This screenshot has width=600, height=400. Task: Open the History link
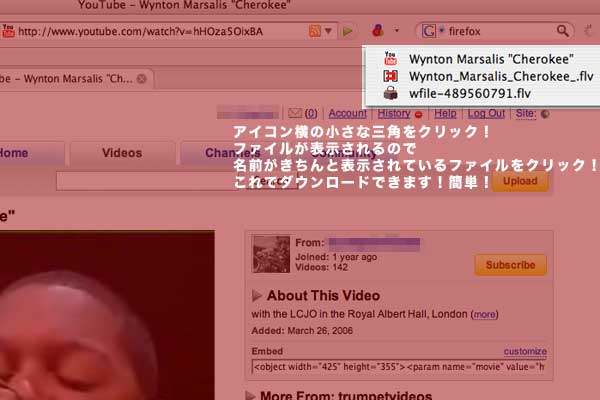(x=393, y=114)
